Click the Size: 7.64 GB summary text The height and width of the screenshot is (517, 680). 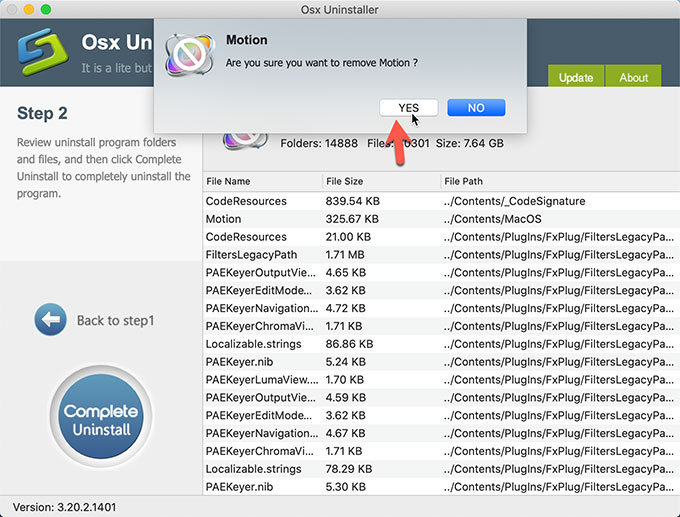[x=470, y=143]
